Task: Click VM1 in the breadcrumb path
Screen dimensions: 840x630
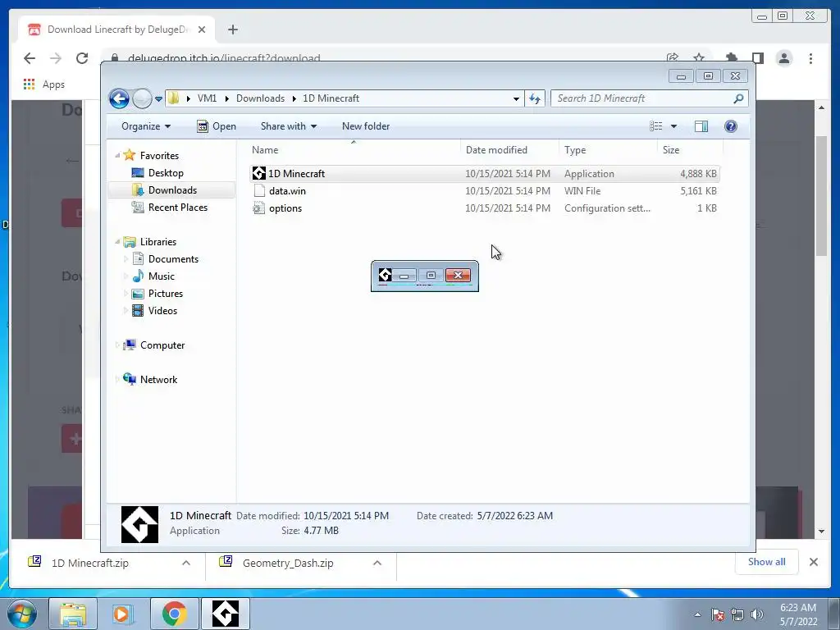Action: (x=207, y=98)
